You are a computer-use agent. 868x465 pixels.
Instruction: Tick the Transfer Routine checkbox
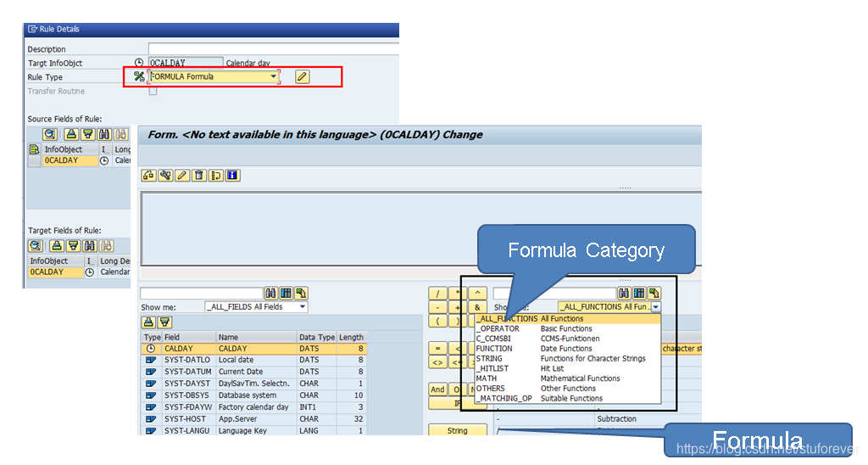[x=153, y=92]
